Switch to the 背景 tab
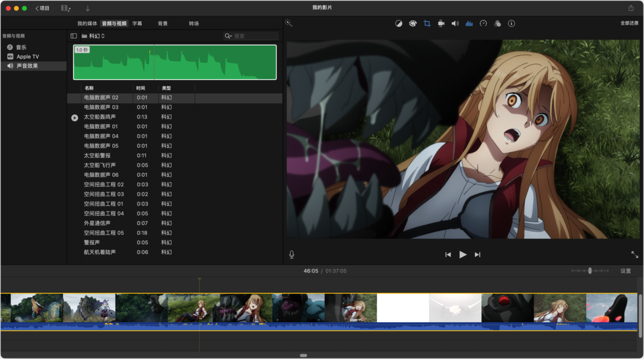 tap(163, 24)
